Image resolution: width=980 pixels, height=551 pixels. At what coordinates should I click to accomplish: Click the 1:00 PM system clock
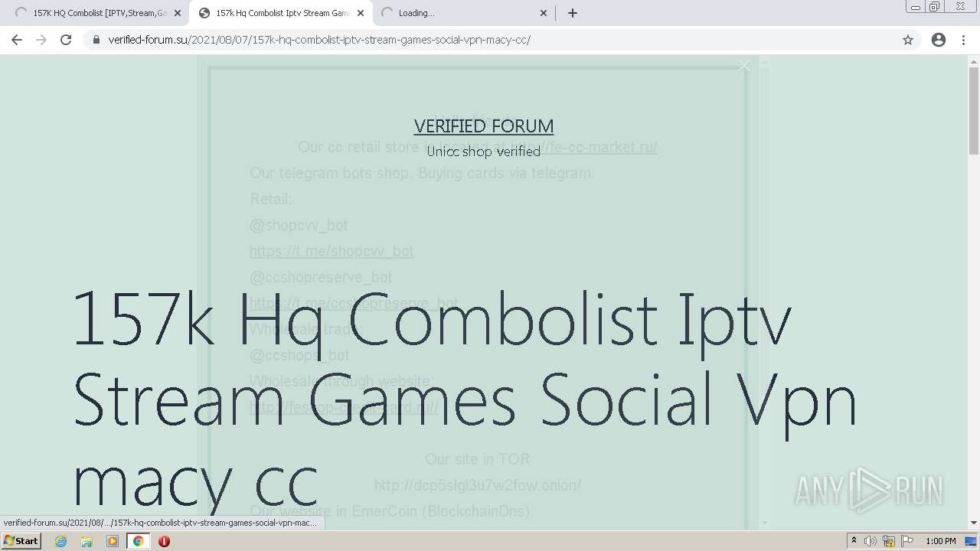click(941, 541)
